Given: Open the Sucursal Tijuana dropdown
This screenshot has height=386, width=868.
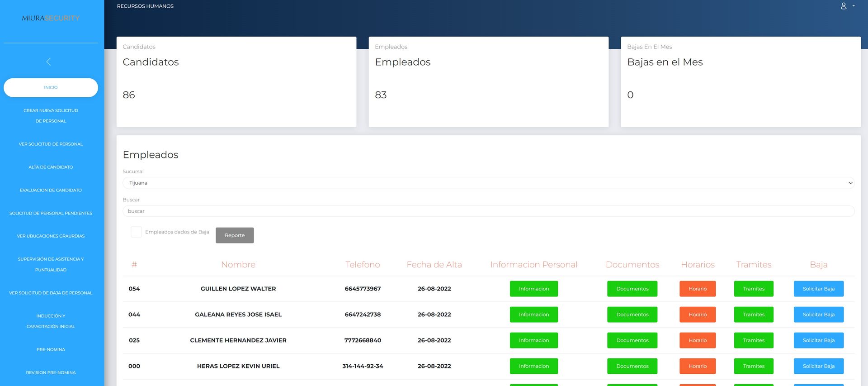Looking at the screenshot, I should [x=488, y=183].
